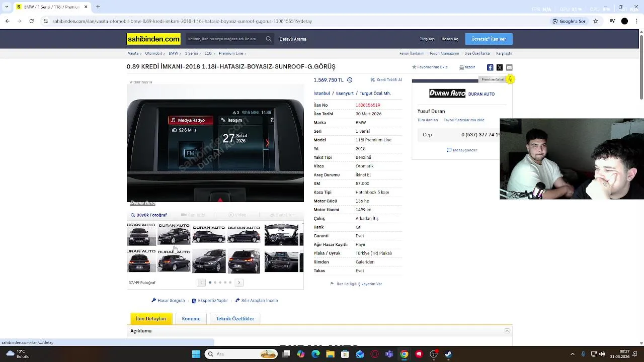
Task: Open File Explorer from taskbar
Action: click(330, 354)
